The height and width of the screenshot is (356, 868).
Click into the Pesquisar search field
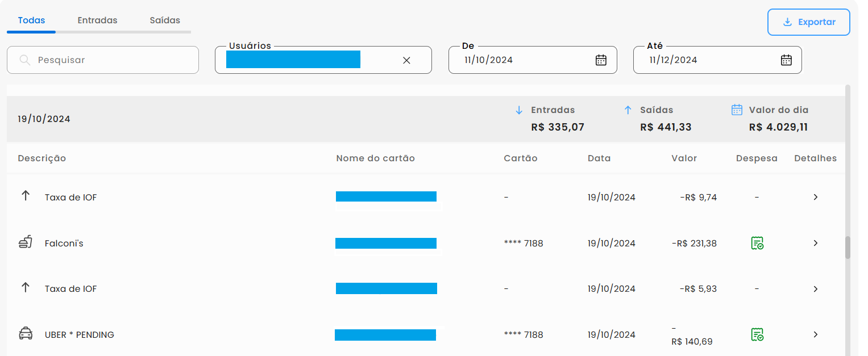103,60
